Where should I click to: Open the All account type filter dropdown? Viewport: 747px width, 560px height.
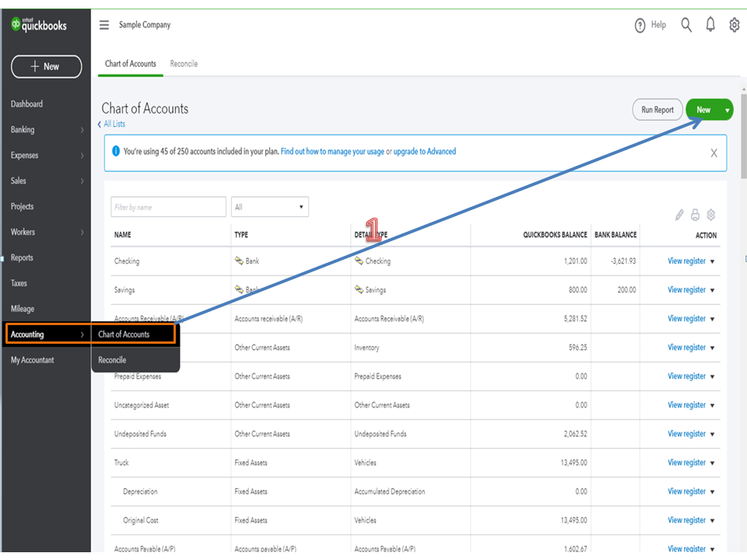click(269, 207)
